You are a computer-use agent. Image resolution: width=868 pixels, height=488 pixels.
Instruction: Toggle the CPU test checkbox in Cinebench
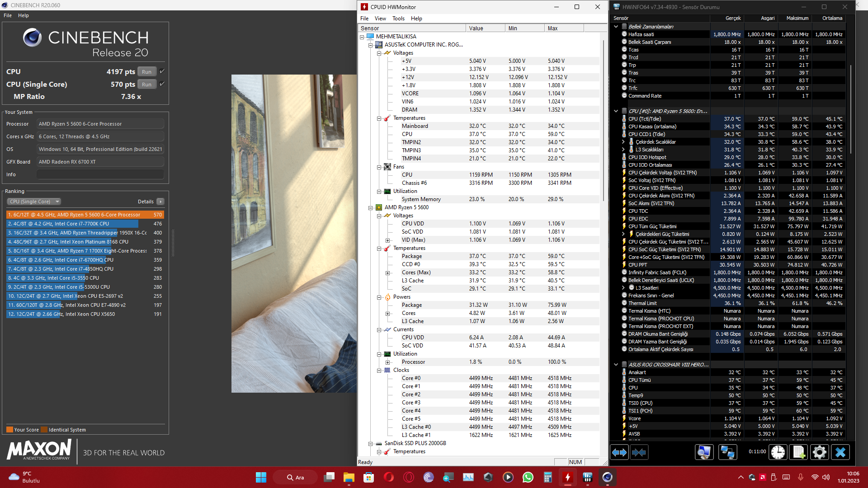(162, 71)
